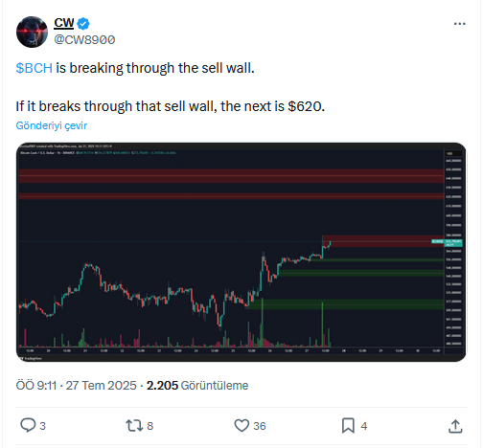Image resolution: width=483 pixels, height=448 pixels.
Task: Bookmark the post with bookmark icon
Action: pos(348,426)
